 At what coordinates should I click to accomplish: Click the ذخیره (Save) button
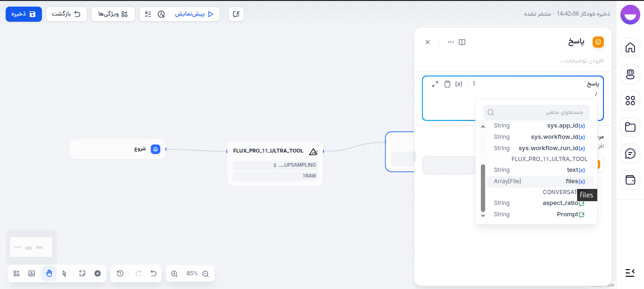coord(24,14)
